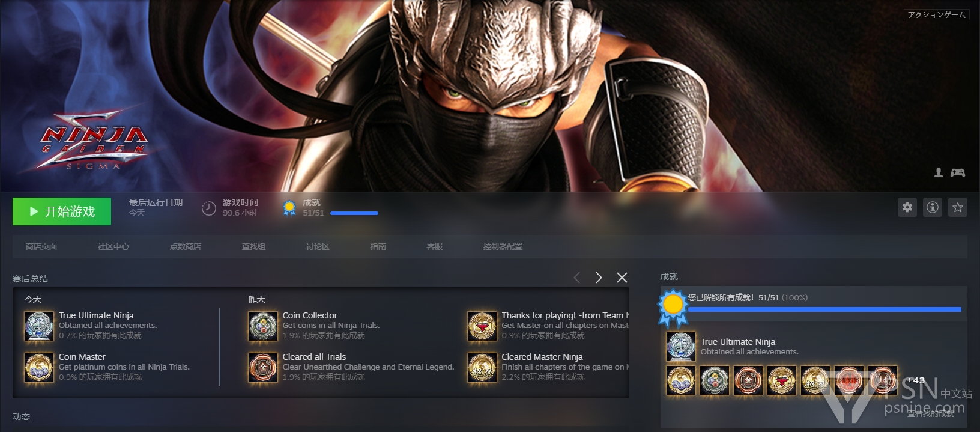Viewport: 980px width, 432px height.
Task: Click gold red-emblem medal in 成就 panel row
Action: pyautogui.click(x=782, y=380)
